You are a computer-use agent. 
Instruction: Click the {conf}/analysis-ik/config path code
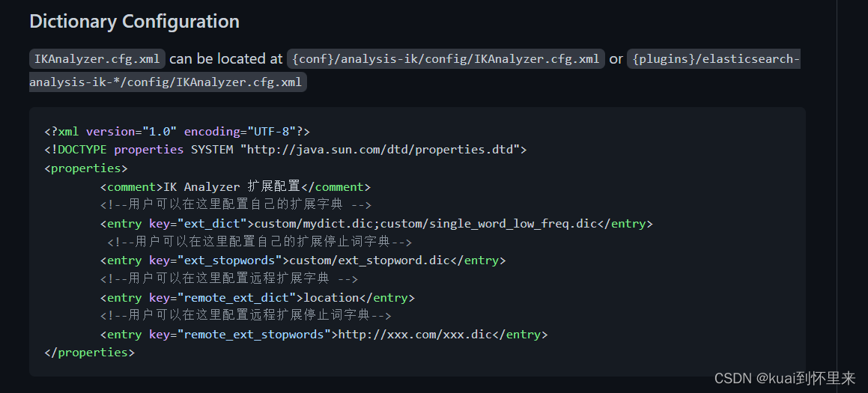click(x=446, y=58)
